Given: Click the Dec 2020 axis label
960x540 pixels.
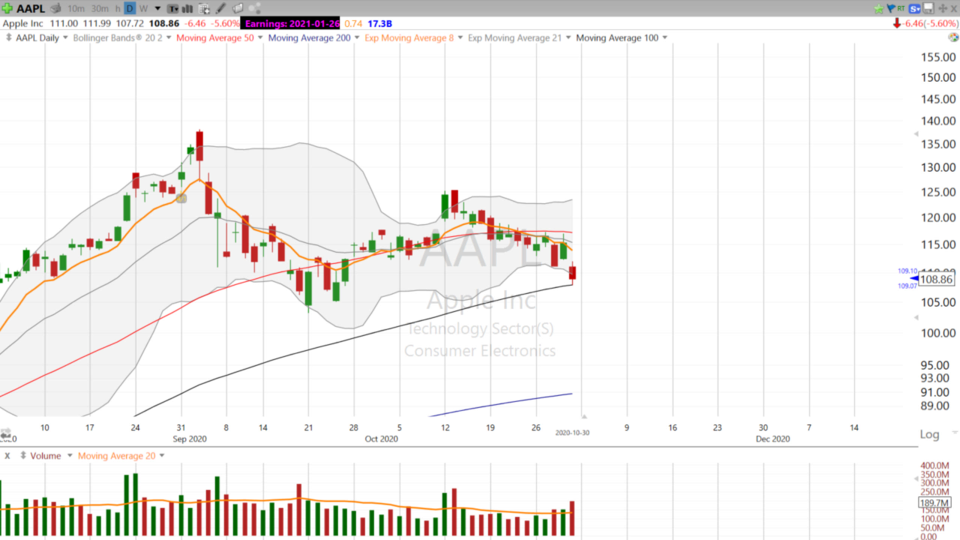Looking at the screenshot, I should pos(773,438).
